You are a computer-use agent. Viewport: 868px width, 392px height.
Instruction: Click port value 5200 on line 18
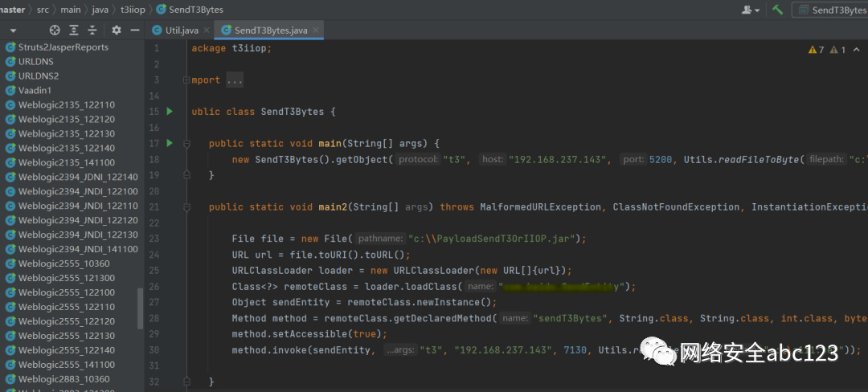point(661,160)
